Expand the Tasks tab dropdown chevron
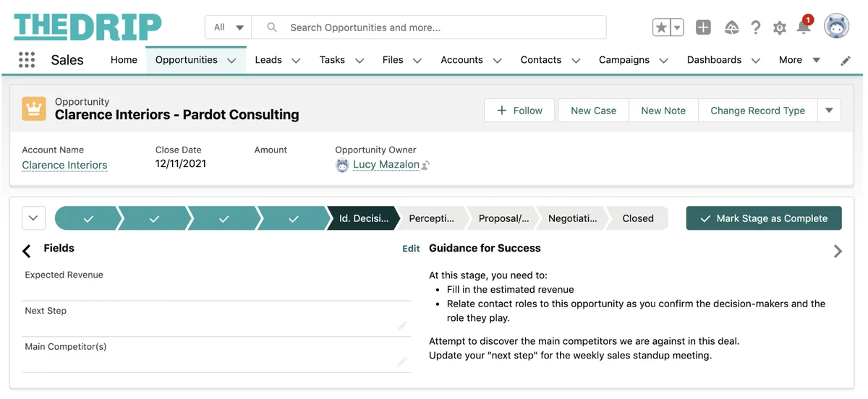The image size is (868, 399). (359, 61)
